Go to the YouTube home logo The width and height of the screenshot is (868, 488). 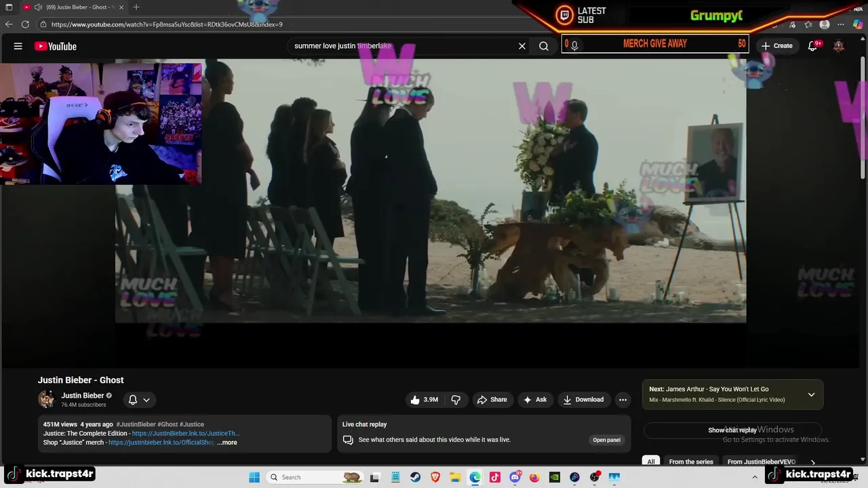coord(56,46)
